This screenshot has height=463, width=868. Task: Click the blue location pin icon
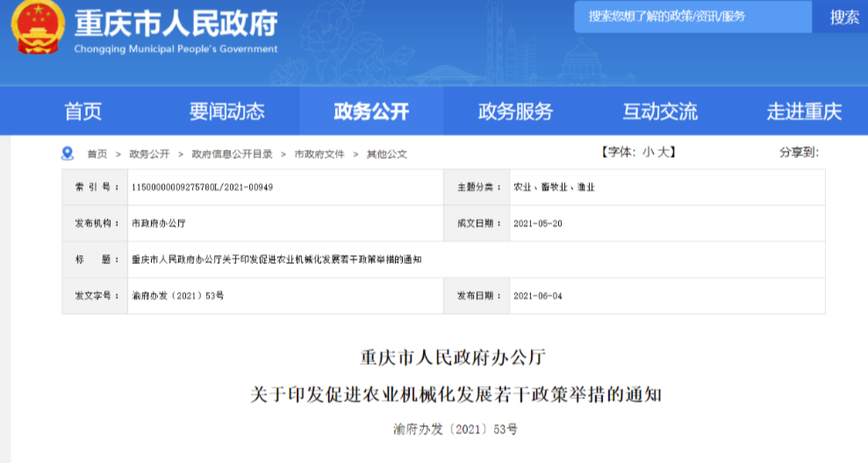68,153
